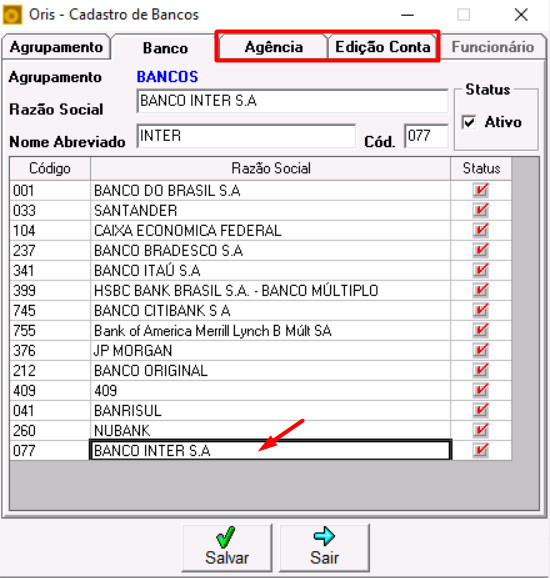Click code cell 001
550x578 pixels.
click(x=50, y=191)
